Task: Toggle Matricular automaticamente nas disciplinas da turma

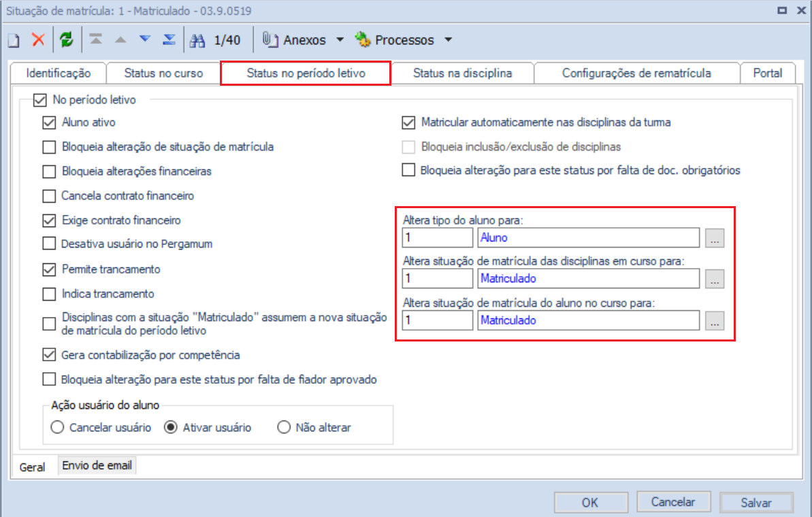Action: click(408, 122)
